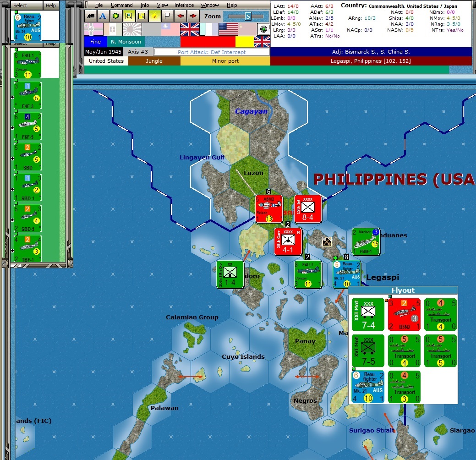Toggle the sun weather toolbar button
The image size is (476, 460).
[x=154, y=16]
